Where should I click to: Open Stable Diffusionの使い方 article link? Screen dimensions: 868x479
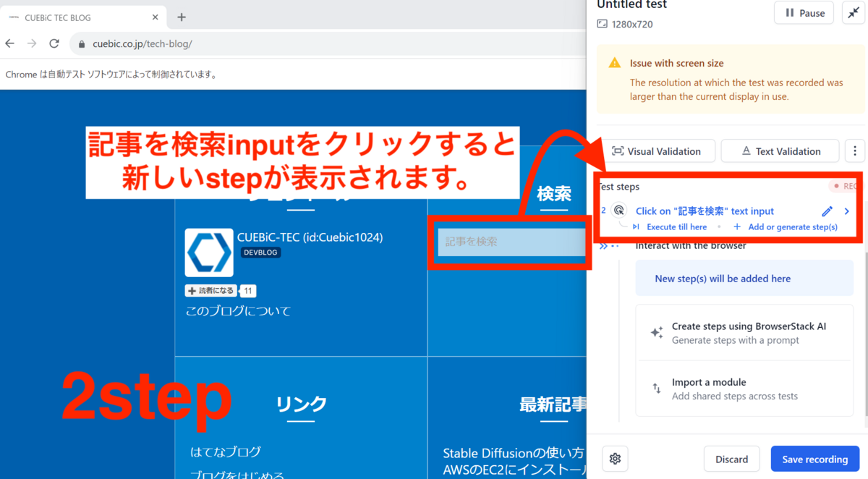pyautogui.click(x=514, y=454)
